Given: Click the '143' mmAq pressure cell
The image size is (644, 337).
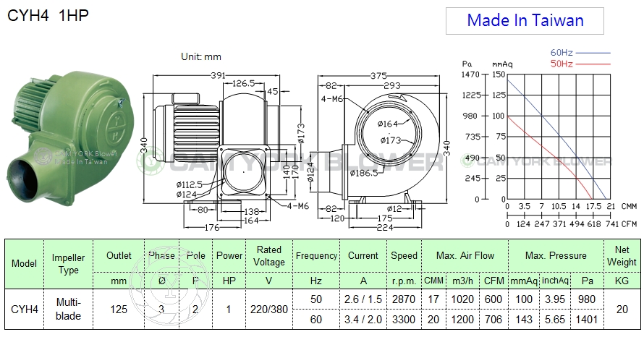Looking at the screenshot, I should [524, 320].
